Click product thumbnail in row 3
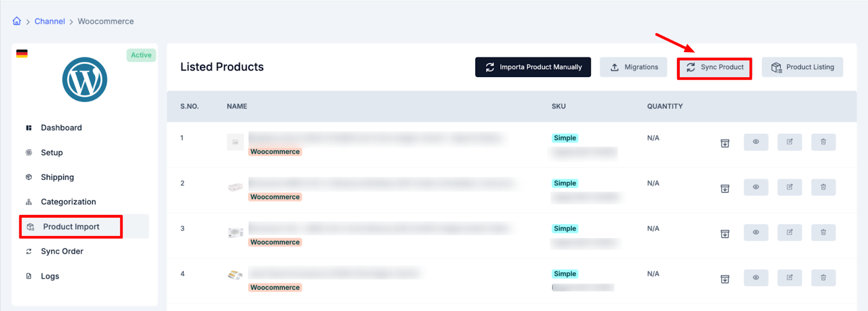Viewport: 868px width, 311px height. [235, 232]
